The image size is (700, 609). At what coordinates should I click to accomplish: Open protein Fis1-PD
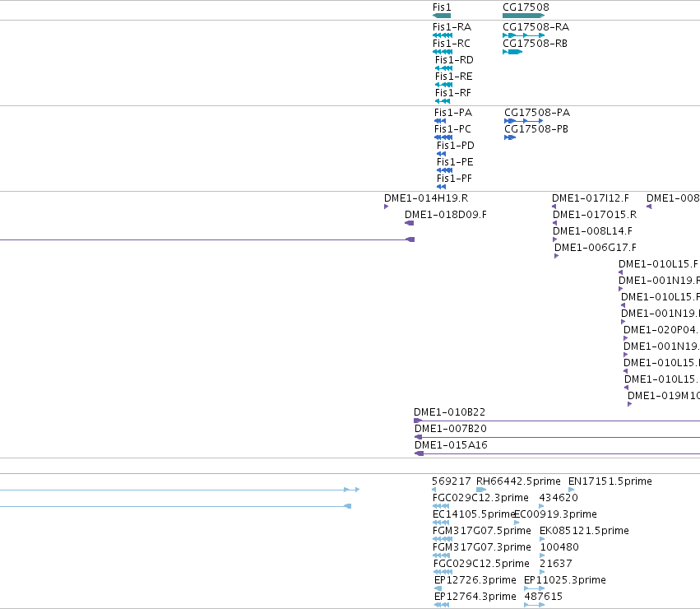(456, 146)
